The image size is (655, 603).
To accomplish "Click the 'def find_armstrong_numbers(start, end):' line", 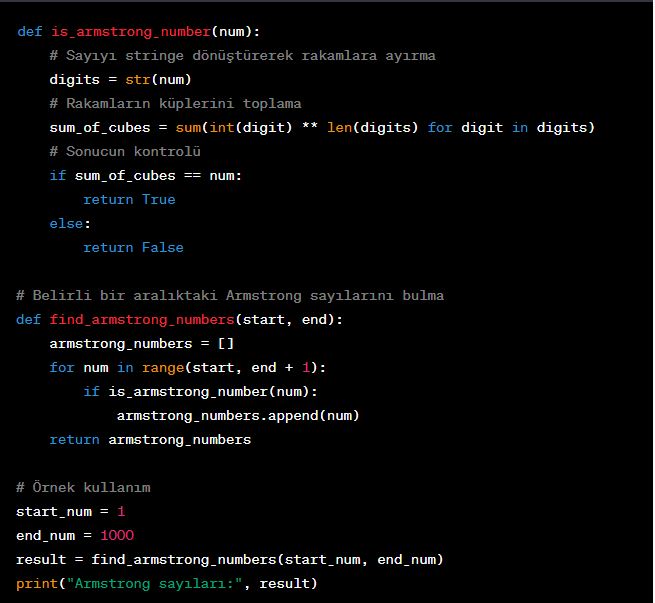I will 179,319.
